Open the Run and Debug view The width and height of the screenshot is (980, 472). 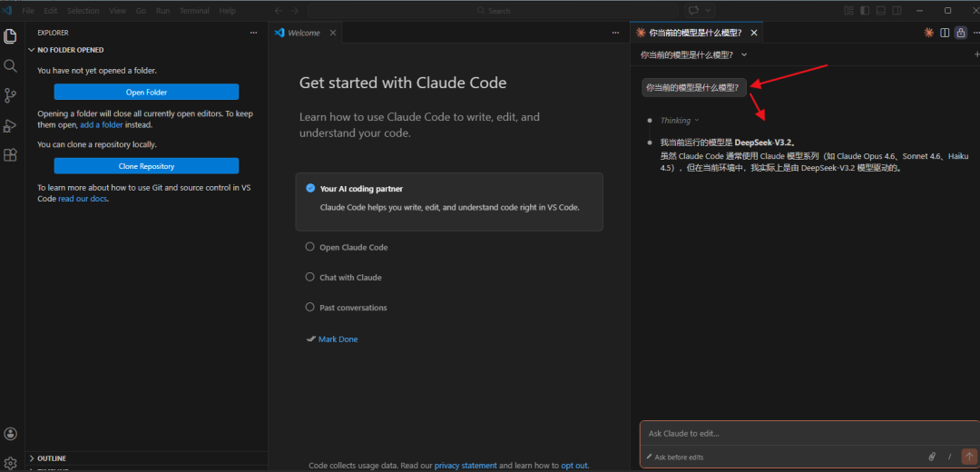10,125
